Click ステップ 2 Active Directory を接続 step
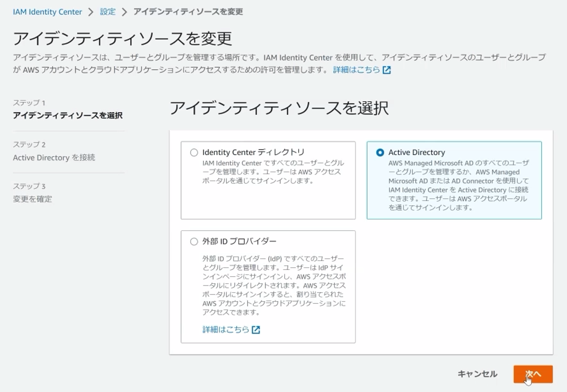567x392 pixels. [x=54, y=151]
